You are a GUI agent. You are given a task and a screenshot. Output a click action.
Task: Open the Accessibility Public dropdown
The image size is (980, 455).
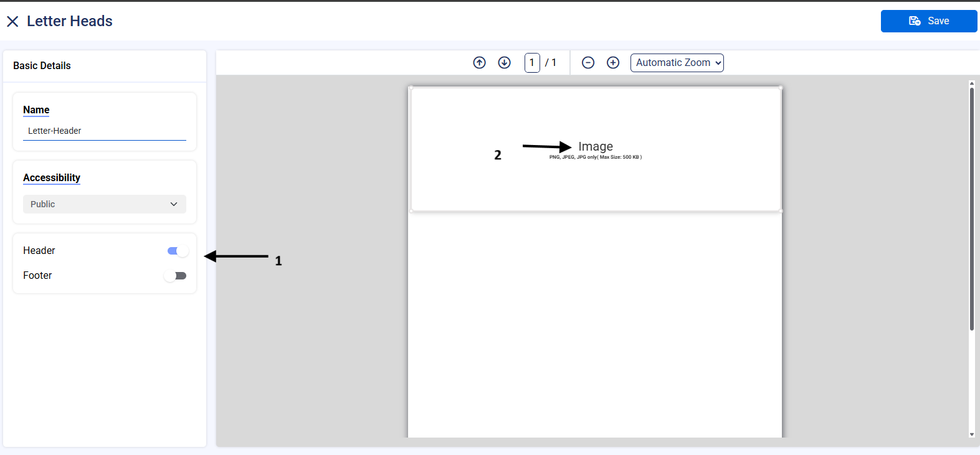pyautogui.click(x=104, y=204)
